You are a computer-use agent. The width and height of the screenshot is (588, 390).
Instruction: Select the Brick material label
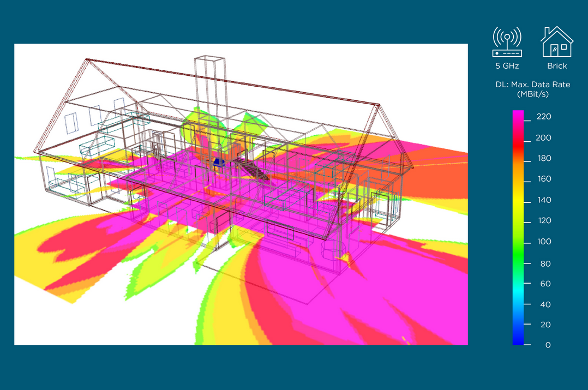(557, 66)
